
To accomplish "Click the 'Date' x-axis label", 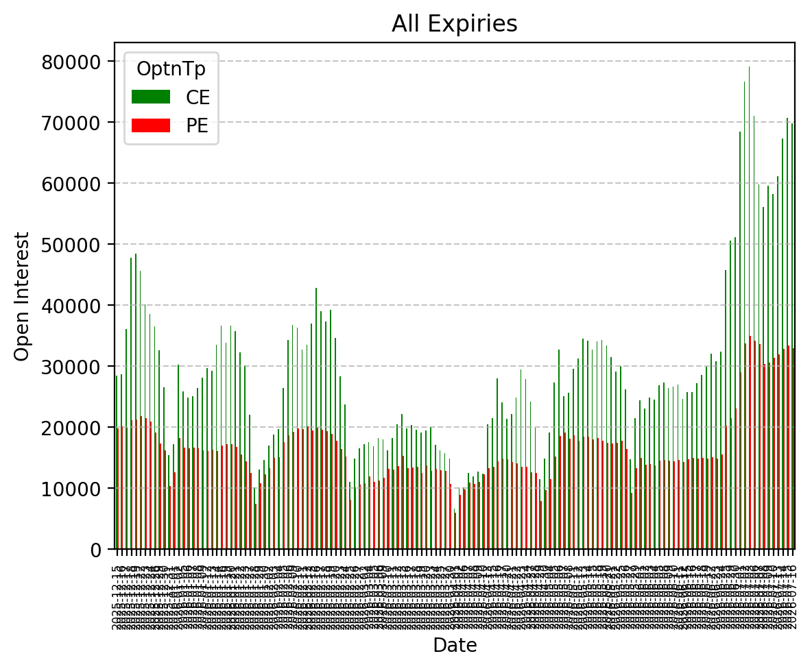I will tap(455, 645).
